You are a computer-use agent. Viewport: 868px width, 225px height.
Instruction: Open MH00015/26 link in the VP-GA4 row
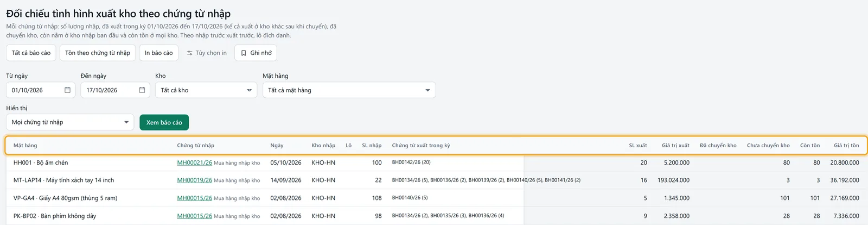(x=195, y=198)
